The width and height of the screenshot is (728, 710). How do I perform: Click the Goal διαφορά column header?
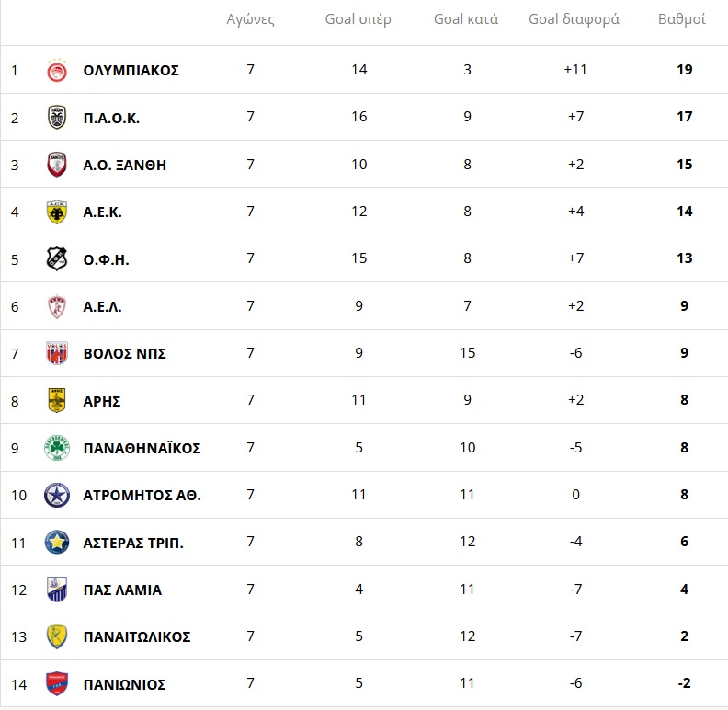[574, 19]
